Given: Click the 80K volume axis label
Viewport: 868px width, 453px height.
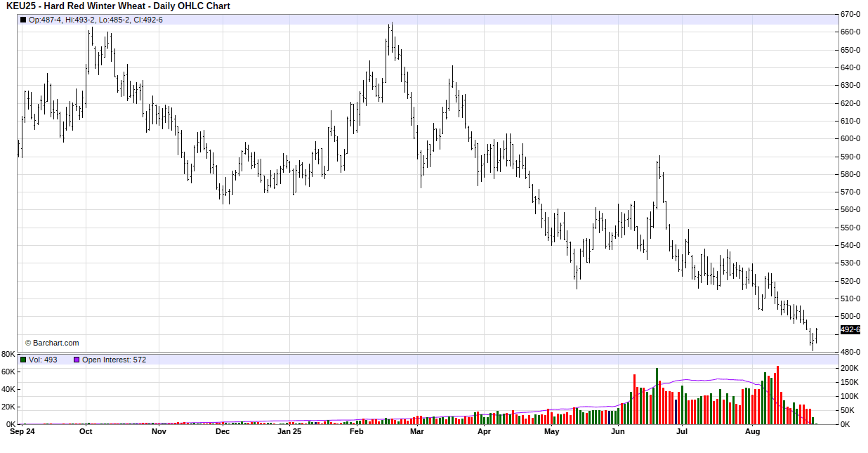Looking at the screenshot, I should (x=8, y=354).
